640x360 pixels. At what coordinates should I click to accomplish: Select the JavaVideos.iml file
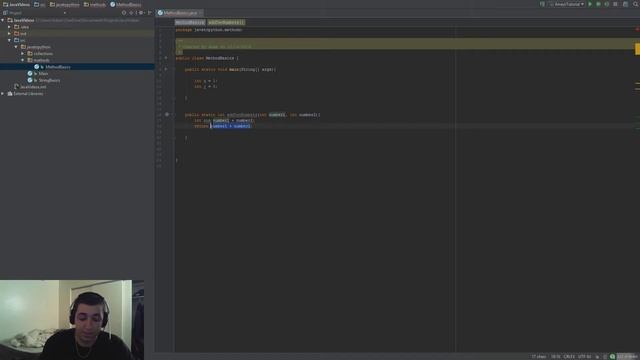pyautogui.click(x=33, y=87)
